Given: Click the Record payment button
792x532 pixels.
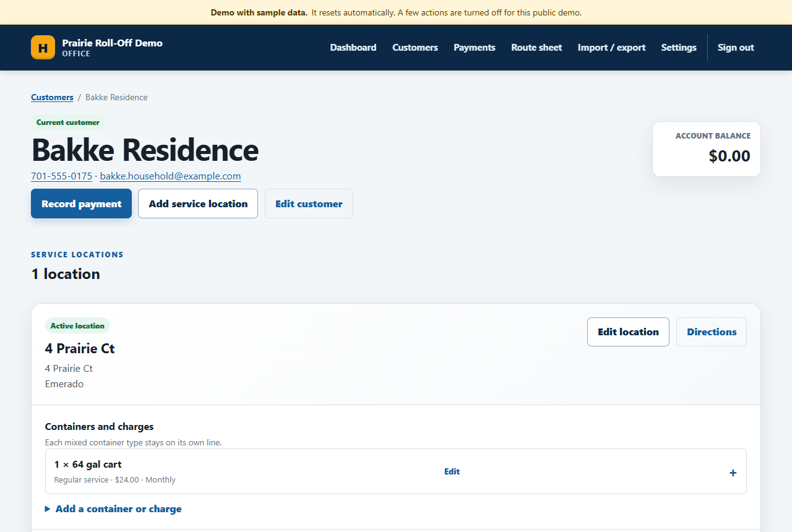Looking at the screenshot, I should (82, 204).
